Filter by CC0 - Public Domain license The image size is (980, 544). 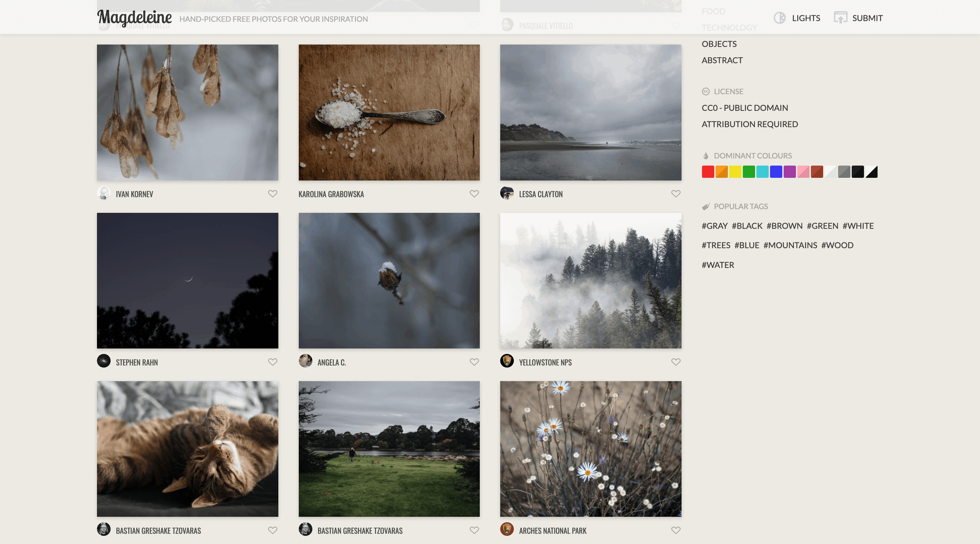coord(745,108)
